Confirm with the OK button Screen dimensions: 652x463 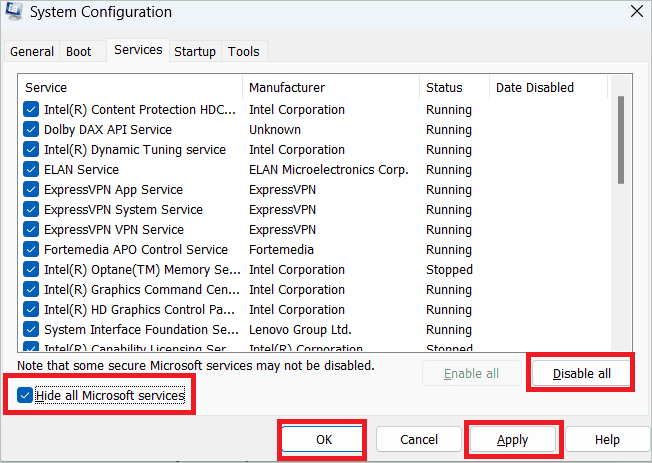(323, 439)
